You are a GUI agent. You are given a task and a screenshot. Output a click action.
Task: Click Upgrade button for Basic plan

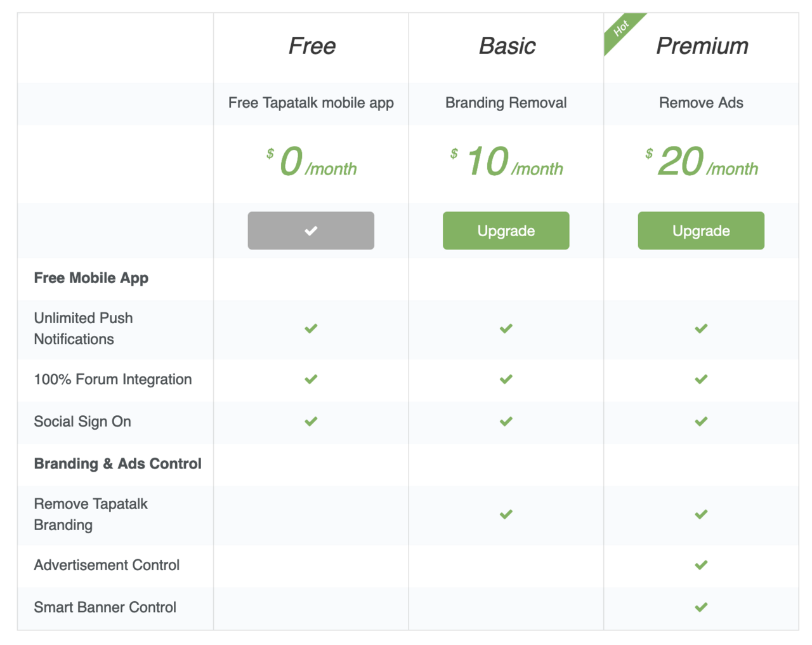506,230
